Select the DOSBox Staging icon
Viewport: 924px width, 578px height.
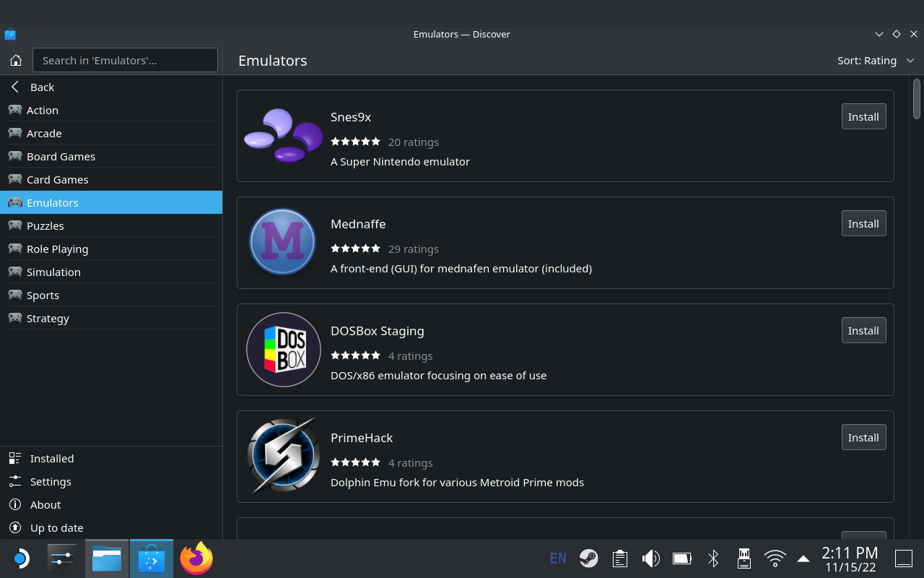click(283, 349)
